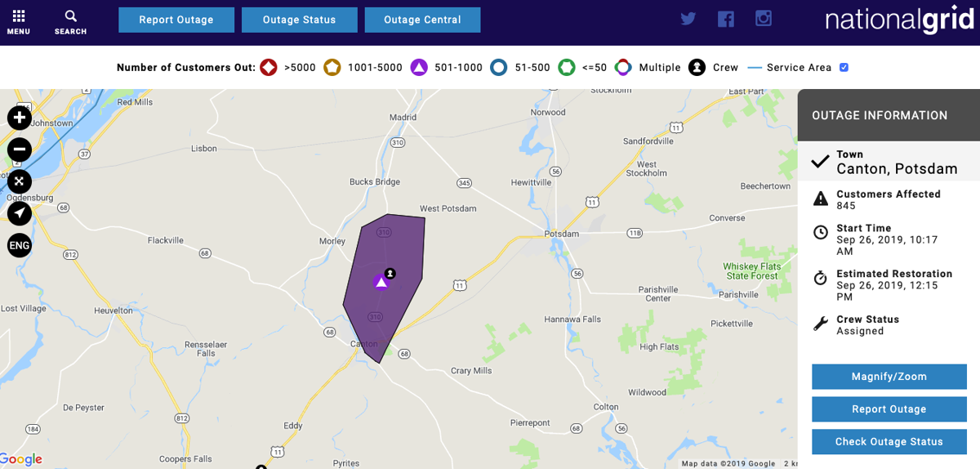Toggle the Service Area checkbox
The width and height of the screenshot is (980, 469).
coord(844,67)
